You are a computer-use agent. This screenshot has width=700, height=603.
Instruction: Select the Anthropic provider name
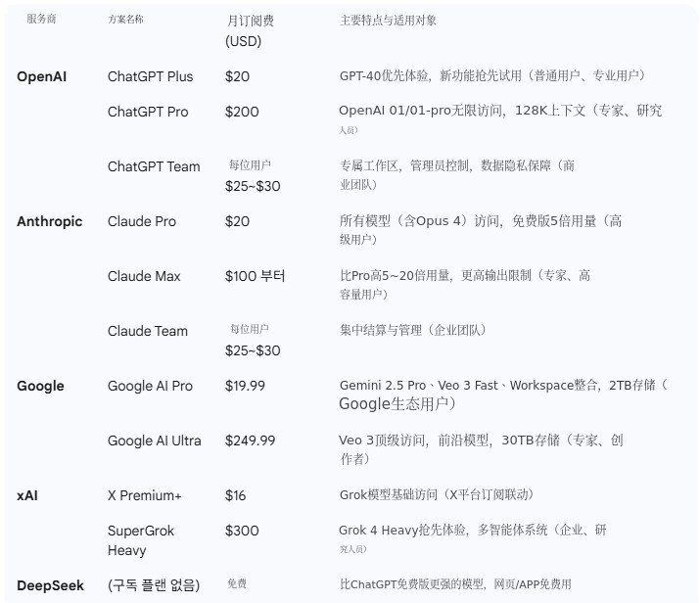[50, 221]
